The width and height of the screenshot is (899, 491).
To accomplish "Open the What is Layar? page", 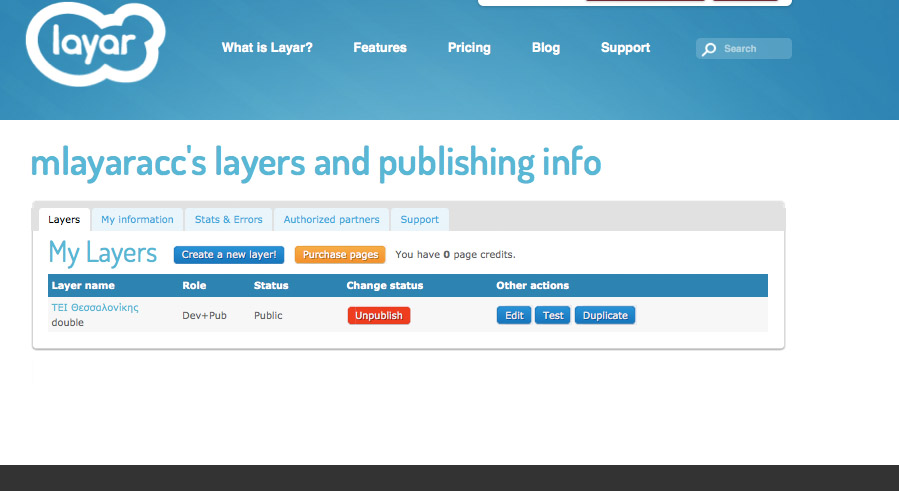I will pyautogui.click(x=267, y=48).
